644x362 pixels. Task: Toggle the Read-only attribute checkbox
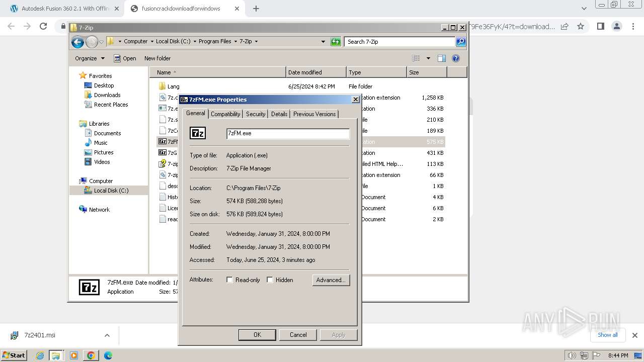(x=230, y=280)
